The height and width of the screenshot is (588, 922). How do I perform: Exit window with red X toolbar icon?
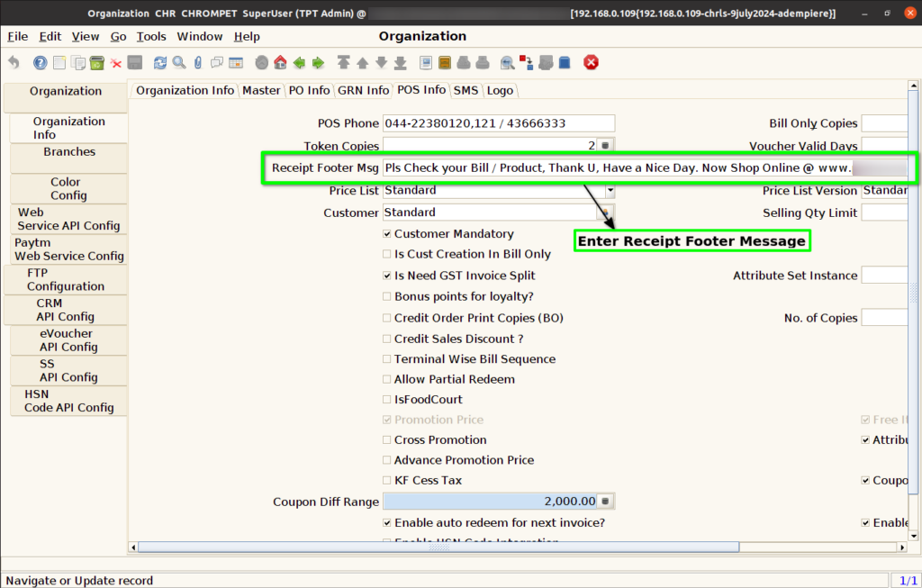(x=591, y=62)
